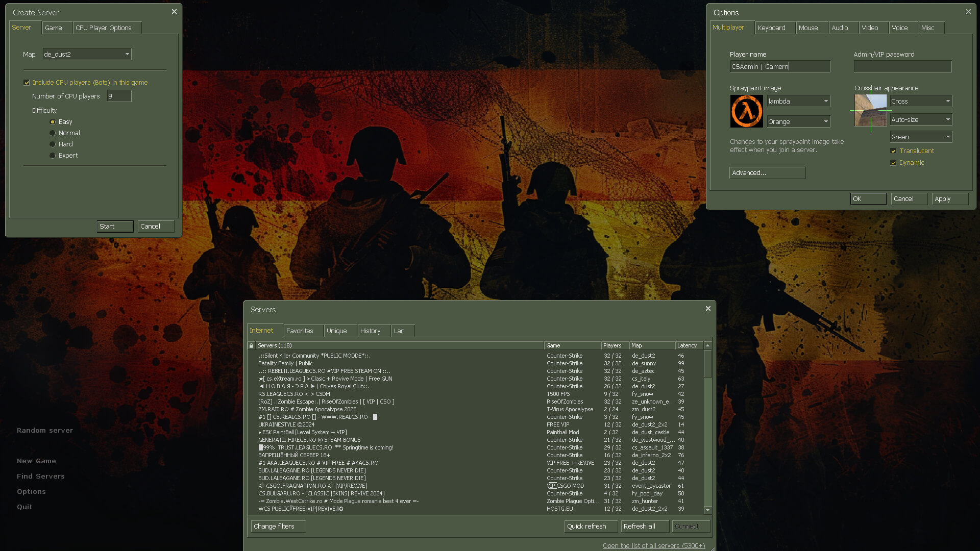Image resolution: width=980 pixels, height=551 pixels.
Task: Click Start in Create Server
Action: pyautogui.click(x=115, y=226)
